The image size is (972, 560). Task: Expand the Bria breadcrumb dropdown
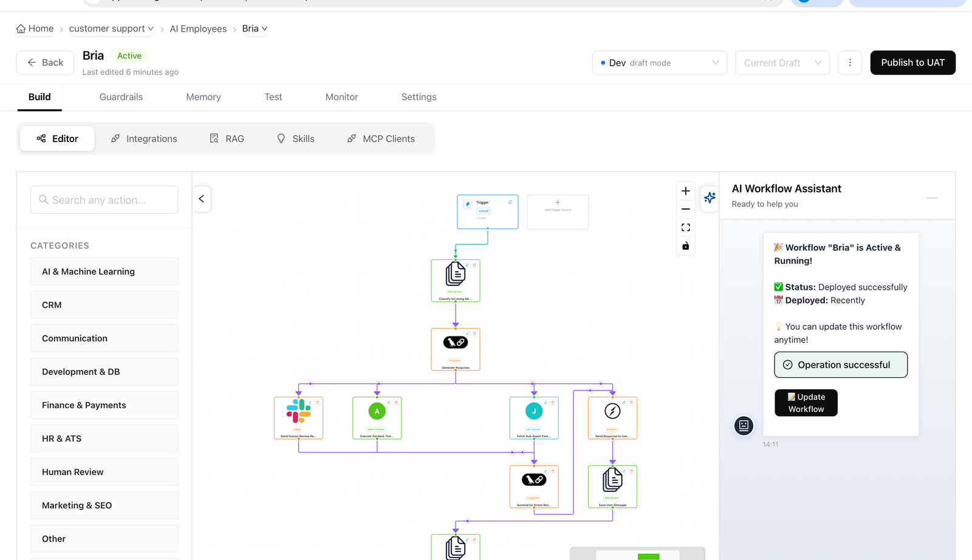255,29
